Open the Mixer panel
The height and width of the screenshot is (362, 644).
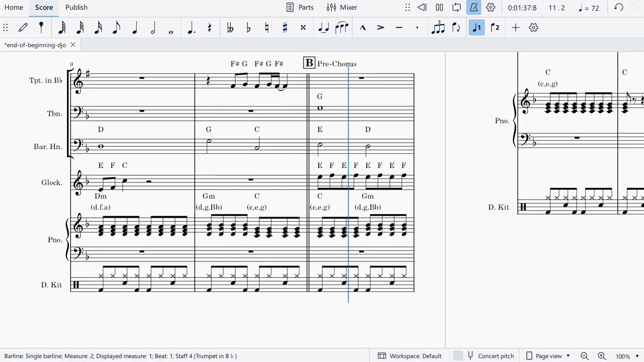tap(342, 8)
